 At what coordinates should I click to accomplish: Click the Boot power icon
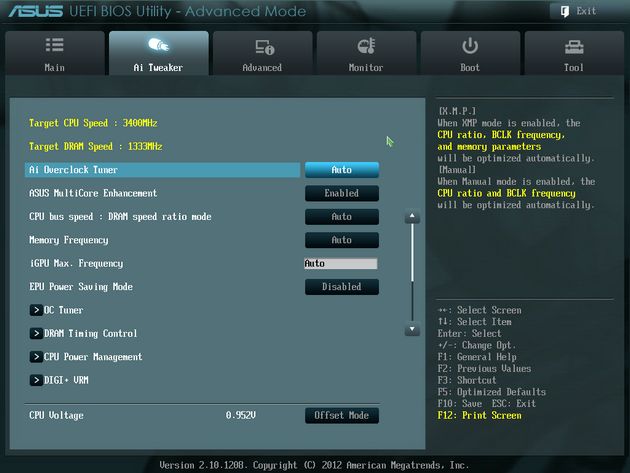(470, 46)
